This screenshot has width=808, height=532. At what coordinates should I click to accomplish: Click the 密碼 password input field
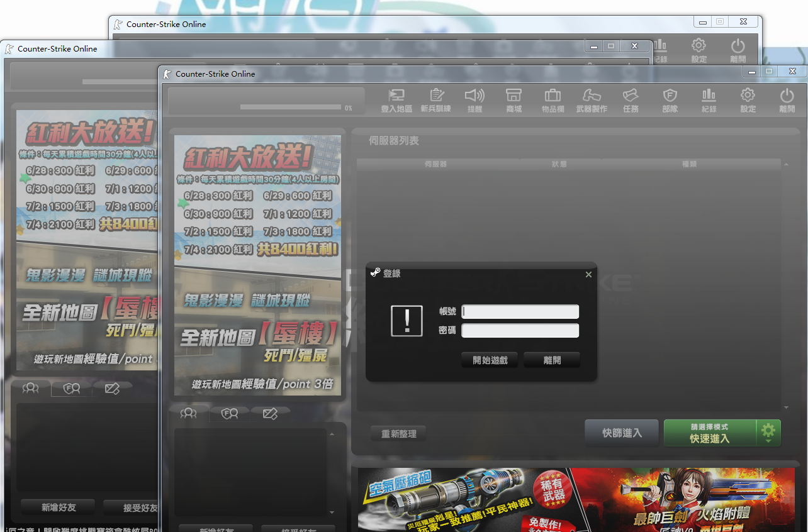tap(520, 331)
